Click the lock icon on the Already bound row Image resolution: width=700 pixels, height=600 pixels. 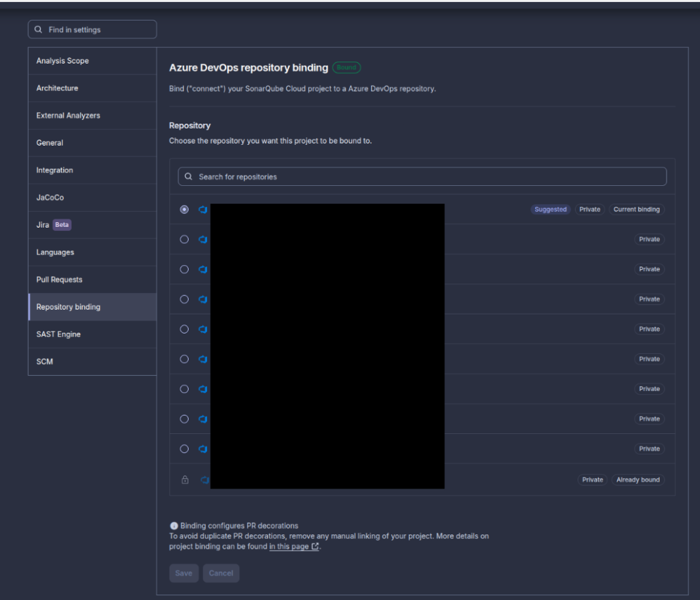185,480
